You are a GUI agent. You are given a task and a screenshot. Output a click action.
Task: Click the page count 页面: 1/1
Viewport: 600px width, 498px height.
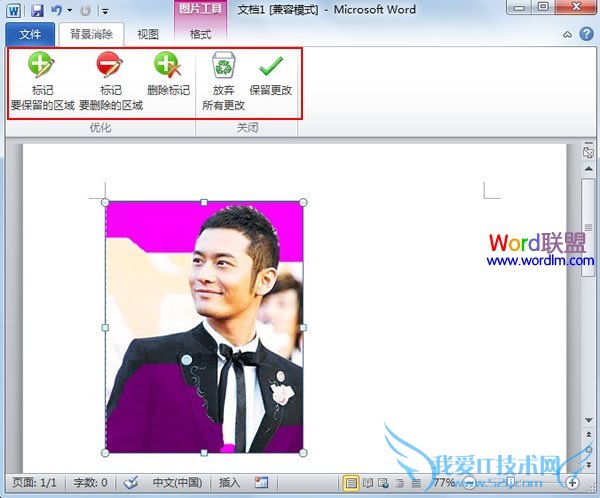pyautogui.click(x=34, y=482)
